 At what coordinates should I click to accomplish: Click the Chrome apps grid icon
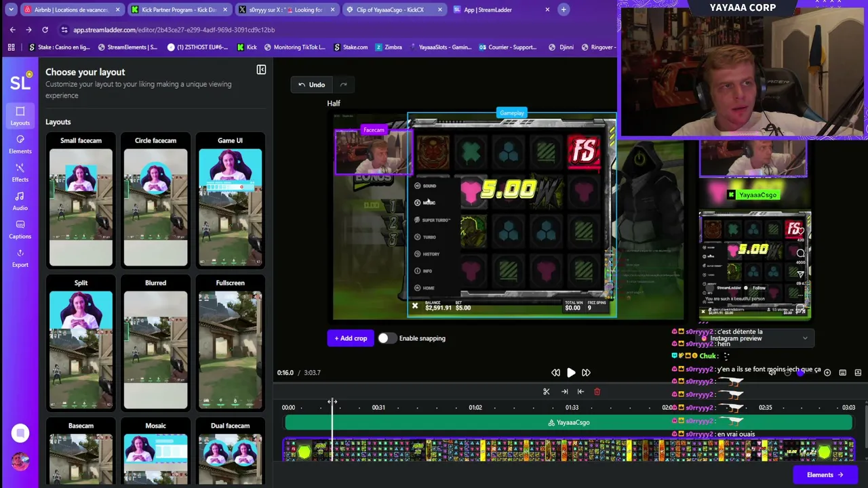[x=12, y=47]
